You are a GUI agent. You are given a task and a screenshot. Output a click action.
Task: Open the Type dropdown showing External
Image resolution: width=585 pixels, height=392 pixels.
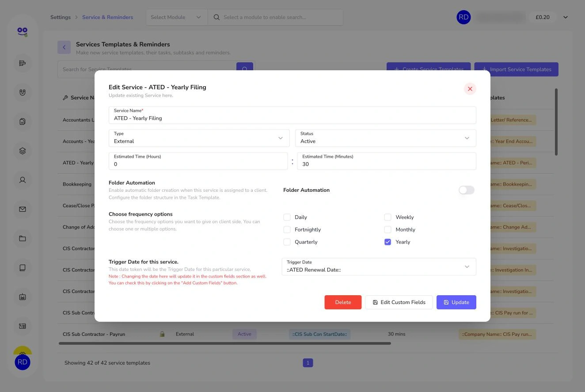click(x=199, y=138)
